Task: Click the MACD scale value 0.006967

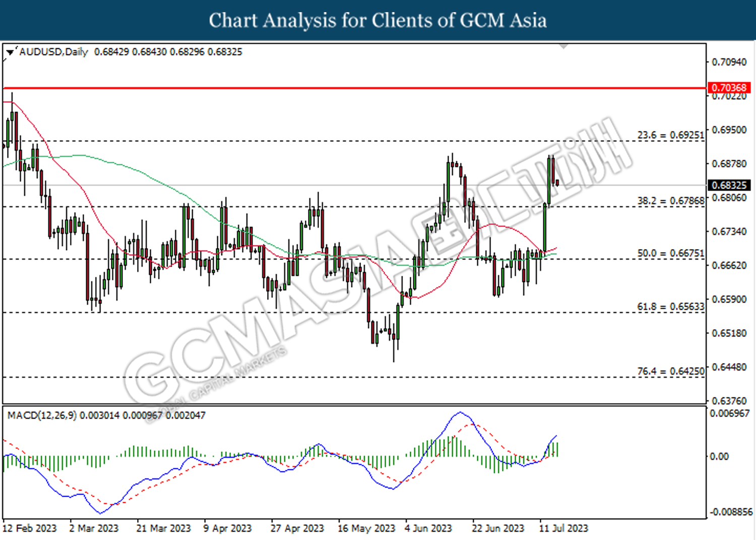Action: point(730,413)
